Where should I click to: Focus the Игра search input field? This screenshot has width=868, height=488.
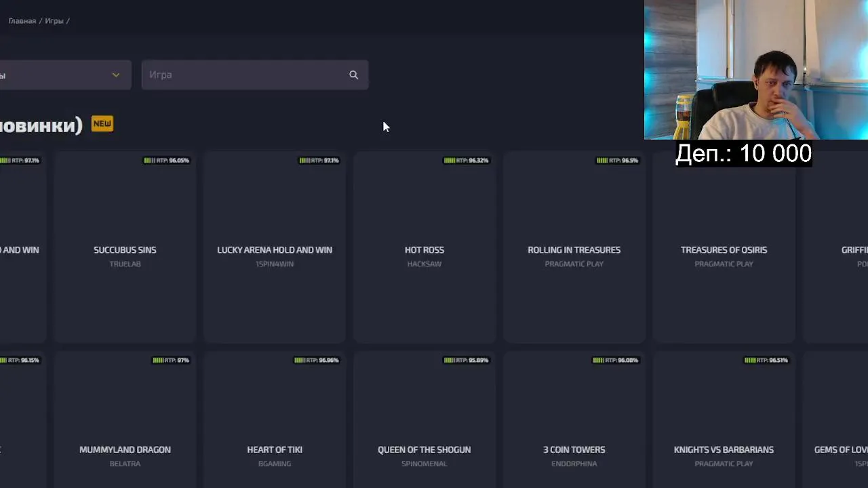click(255, 75)
